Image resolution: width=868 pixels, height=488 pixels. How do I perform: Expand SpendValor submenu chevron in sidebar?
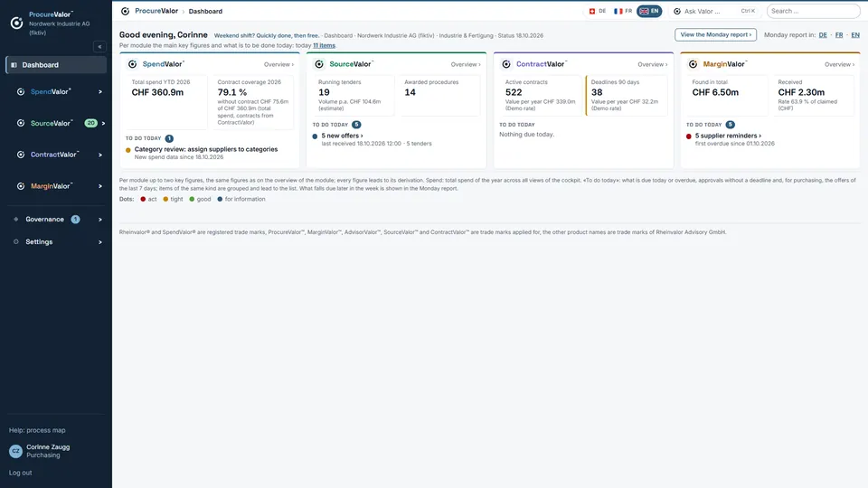(x=100, y=92)
